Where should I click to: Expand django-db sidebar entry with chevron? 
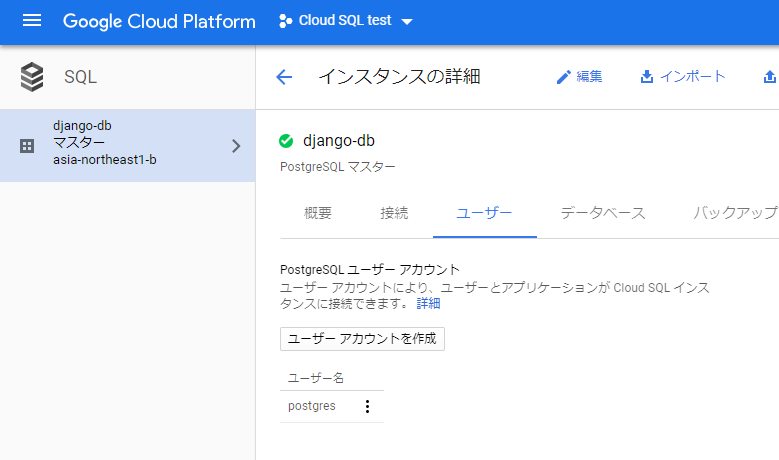click(x=236, y=146)
